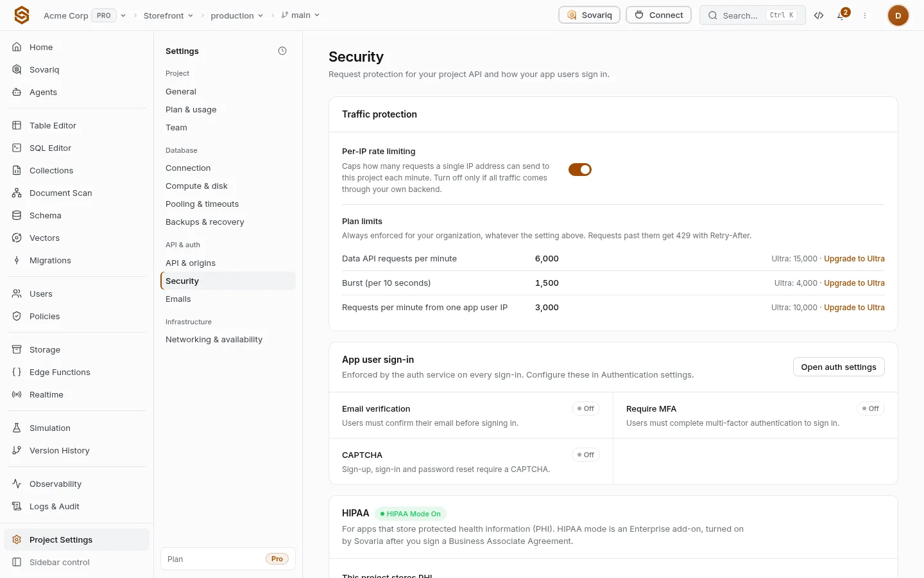The image size is (924, 578).
Task: Open the vertical dots more menu
Action: 865,15
